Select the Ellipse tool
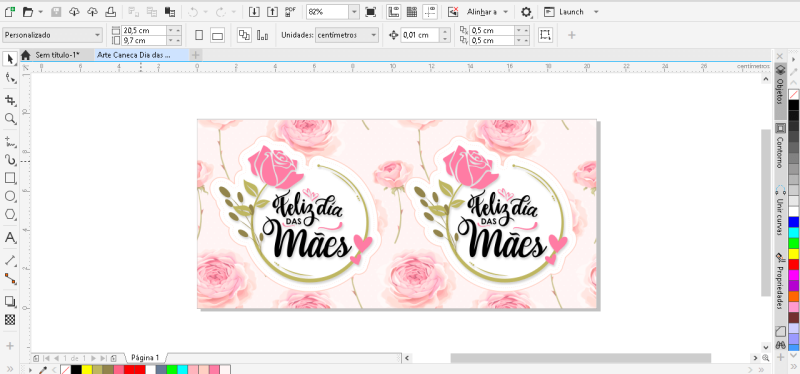 [10, 196]
